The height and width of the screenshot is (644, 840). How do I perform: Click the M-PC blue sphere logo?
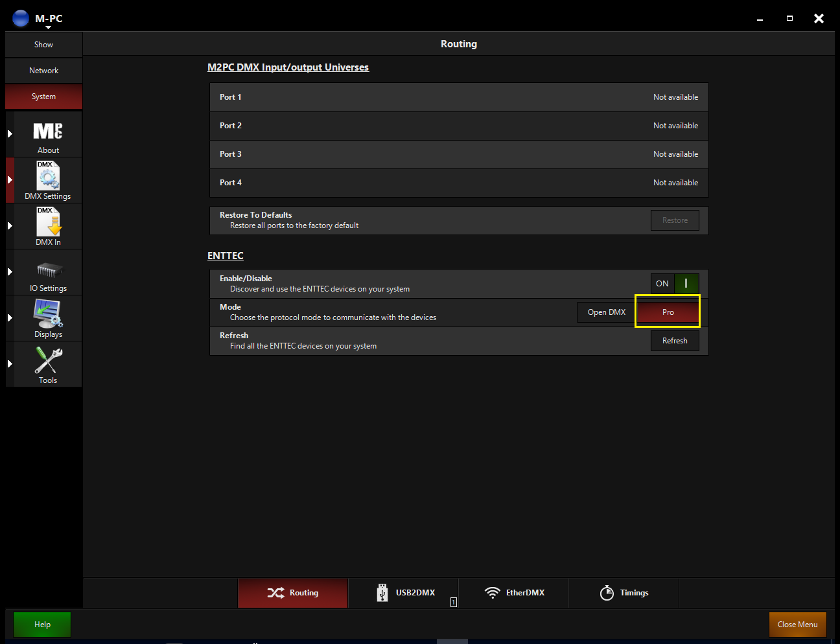pos(21,18)
